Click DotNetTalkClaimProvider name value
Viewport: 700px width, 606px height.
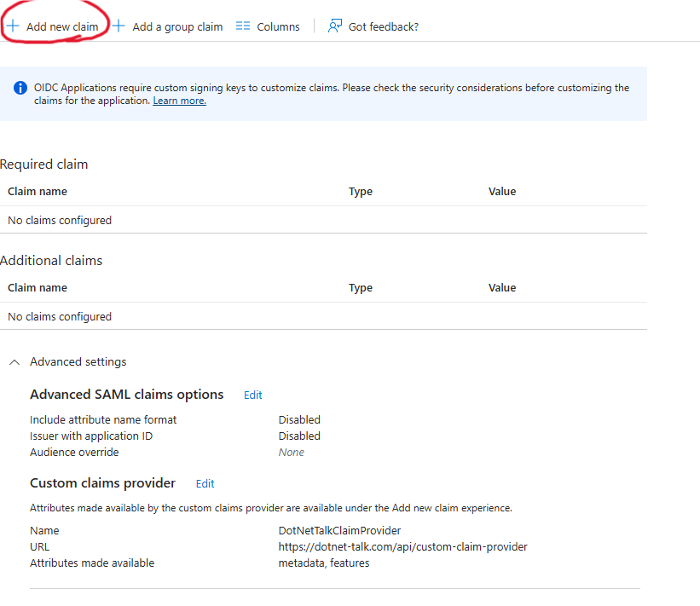[x=339, y=531]
